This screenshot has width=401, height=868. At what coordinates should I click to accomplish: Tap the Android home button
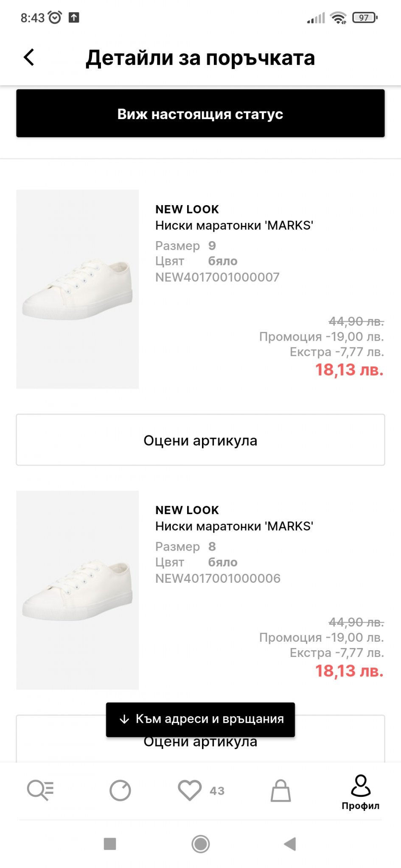click(x=200, y=843)
